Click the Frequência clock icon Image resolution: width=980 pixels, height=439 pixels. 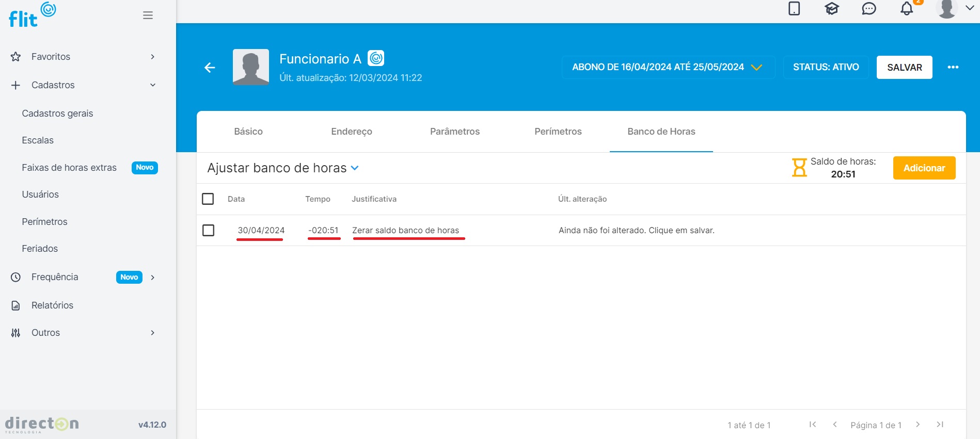pyautogui.click(x=16, y=277)
